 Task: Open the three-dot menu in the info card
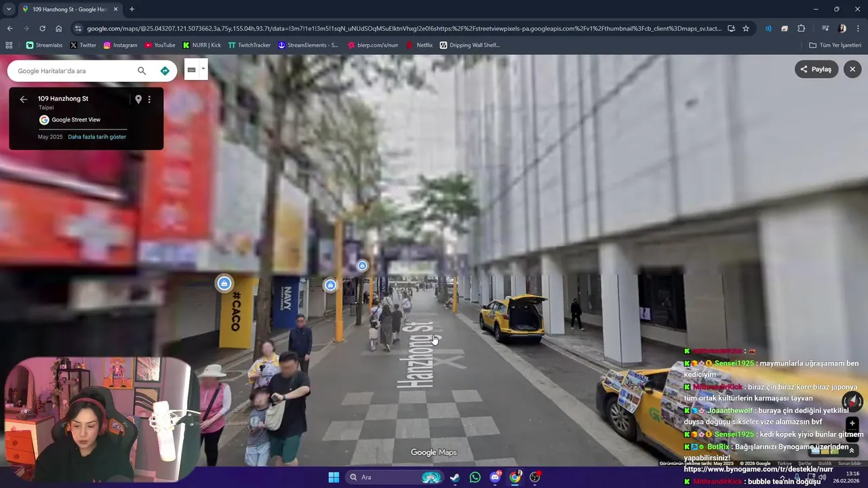point(149,99)
